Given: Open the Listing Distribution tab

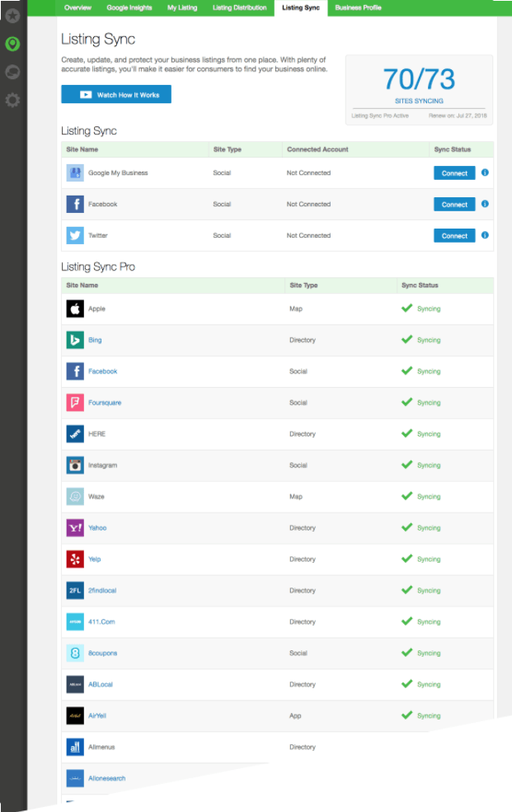Looking at the screenshot, I should coord(239,7).
